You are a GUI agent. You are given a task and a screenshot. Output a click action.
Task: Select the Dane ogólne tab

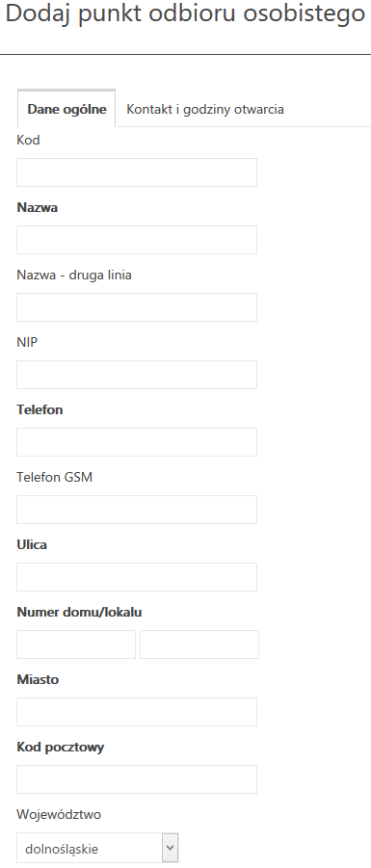point(66,109)
